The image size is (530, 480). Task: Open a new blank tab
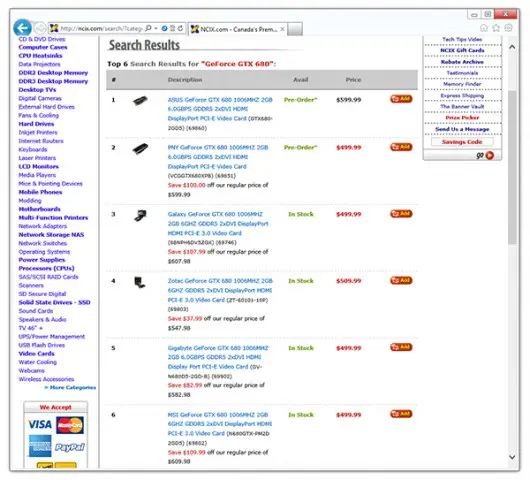coord(295,29)
